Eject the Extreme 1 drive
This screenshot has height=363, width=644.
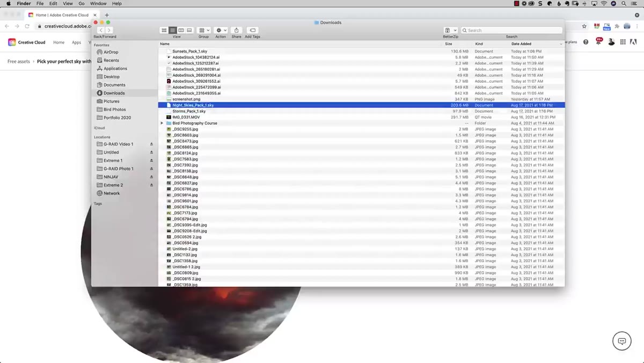point(151,161)
